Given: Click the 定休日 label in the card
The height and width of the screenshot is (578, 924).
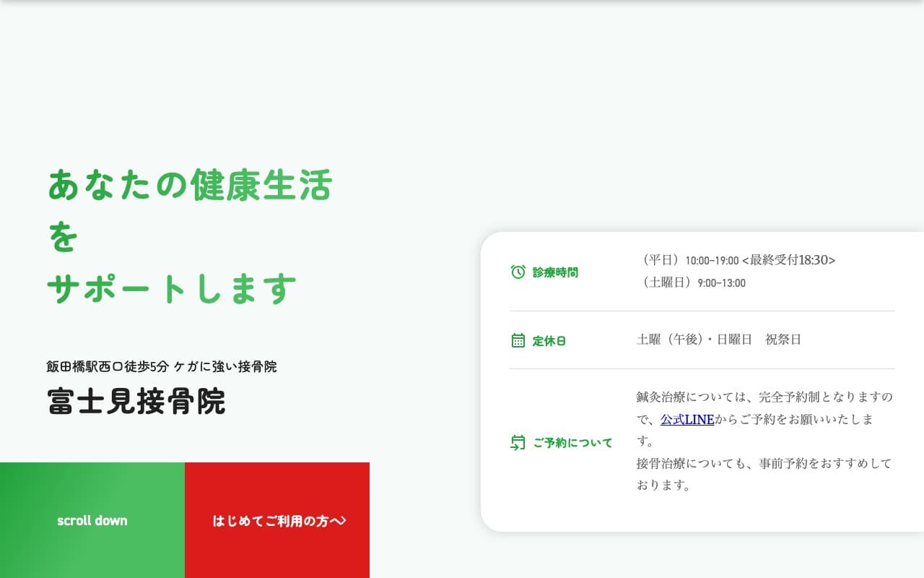Looking at the screenshot, I should (x=549, y=340).
